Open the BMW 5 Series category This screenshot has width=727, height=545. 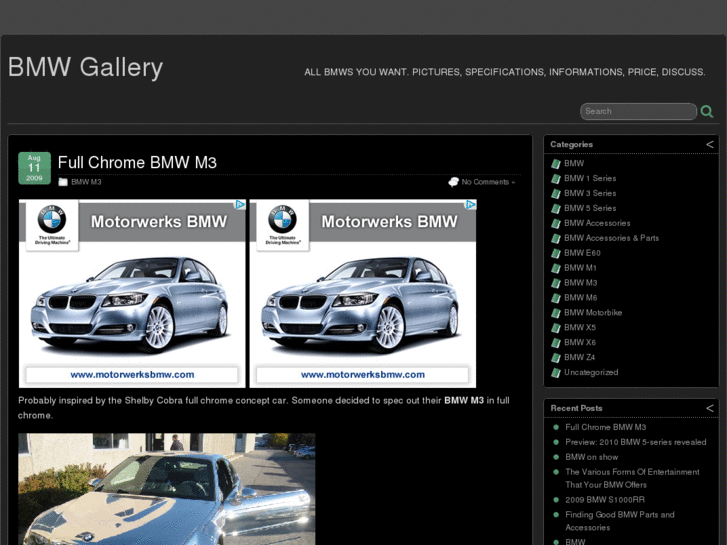click(x=590, y=208)
